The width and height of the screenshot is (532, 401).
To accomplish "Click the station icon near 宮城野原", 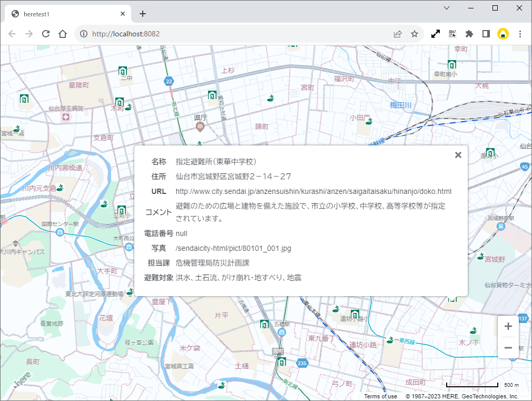I will (500, 225).
